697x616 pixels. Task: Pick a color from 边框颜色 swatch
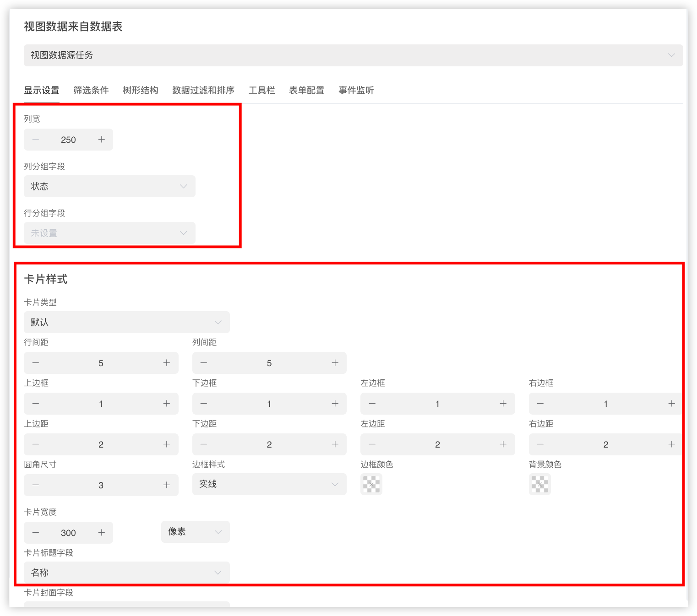(x=371, y=484)
